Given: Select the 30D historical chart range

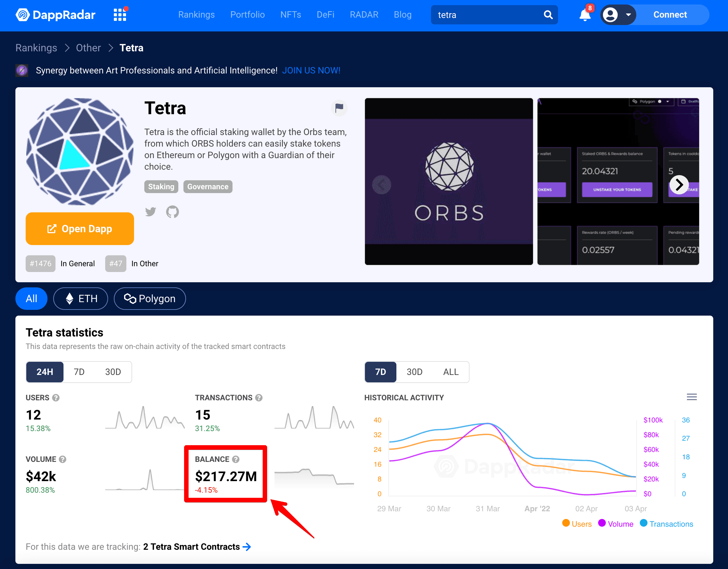Looking at the screenshot, I should point(414,372).
